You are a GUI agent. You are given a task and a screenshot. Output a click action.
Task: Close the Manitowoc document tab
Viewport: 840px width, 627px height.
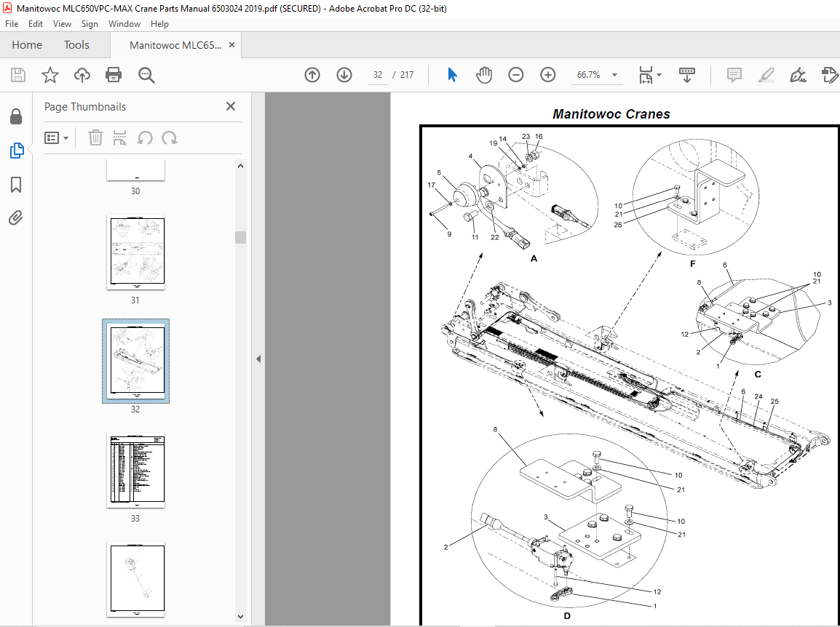[232, 45]
